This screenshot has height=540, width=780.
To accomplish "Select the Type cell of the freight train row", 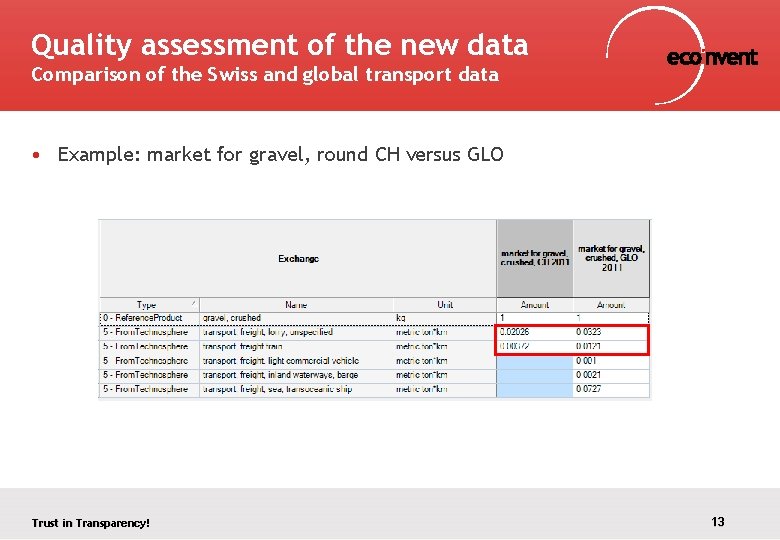I will click(x=149, y=347).
